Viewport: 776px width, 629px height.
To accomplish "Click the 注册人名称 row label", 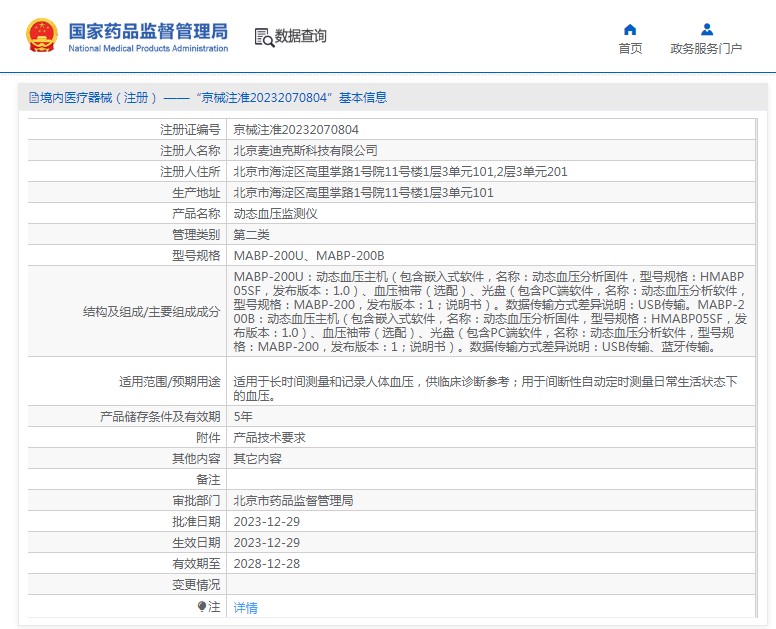I will click(x=190, y=150).
